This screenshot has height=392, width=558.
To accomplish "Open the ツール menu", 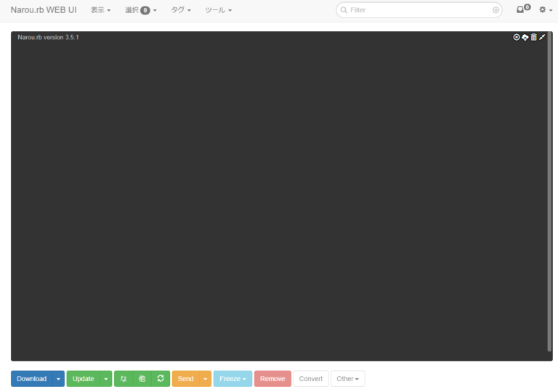I will pos(218,10).
